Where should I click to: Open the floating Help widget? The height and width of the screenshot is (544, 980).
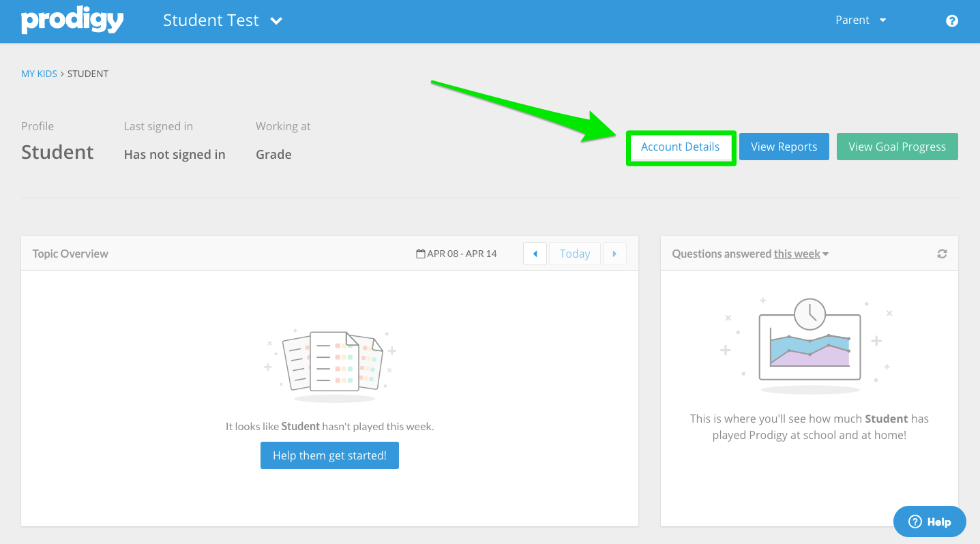(x=930, y=522)
